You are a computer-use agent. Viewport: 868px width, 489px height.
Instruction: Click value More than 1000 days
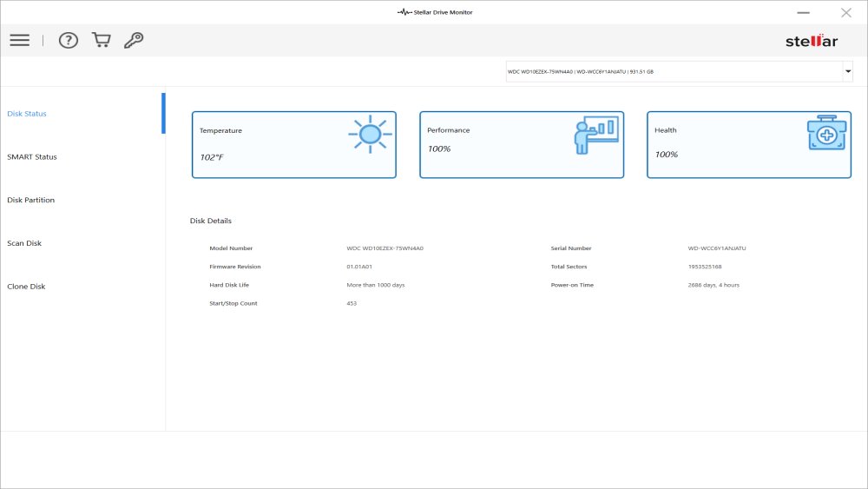375,285
